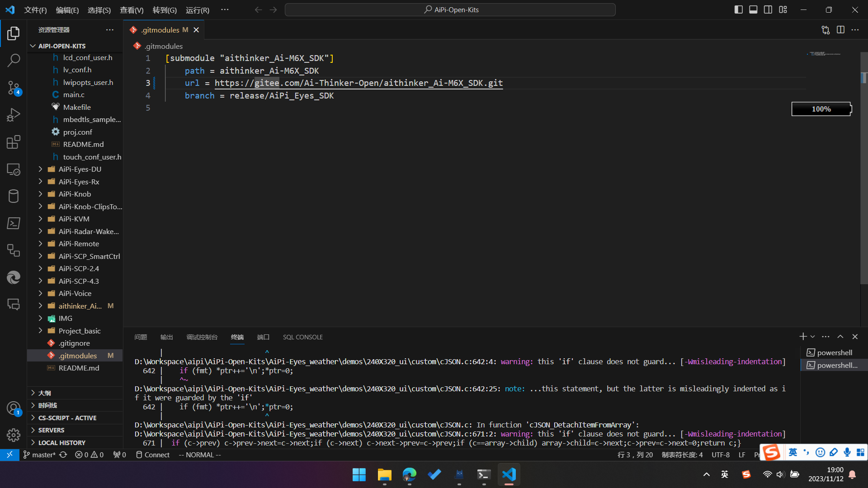Viewport: 868px width, 488px height.
Task: Split the editor to the right
Action: [840, 30]
